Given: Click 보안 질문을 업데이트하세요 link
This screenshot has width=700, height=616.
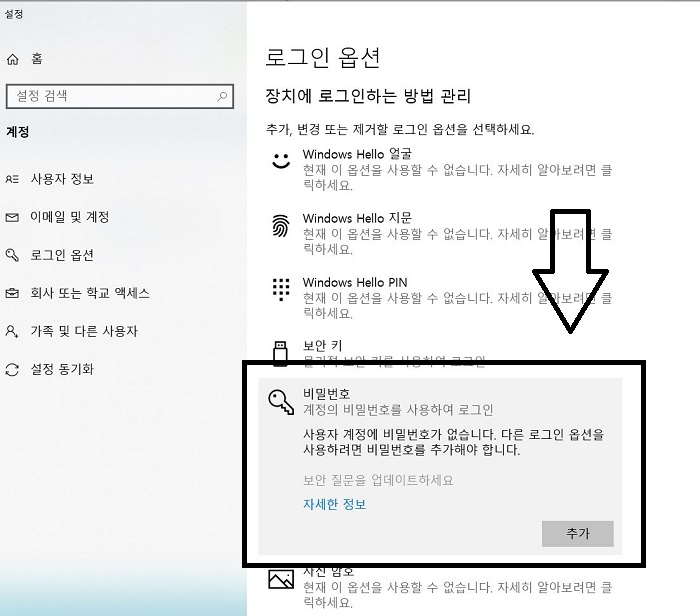Looking at the screenshot, I should click(378, 480).
